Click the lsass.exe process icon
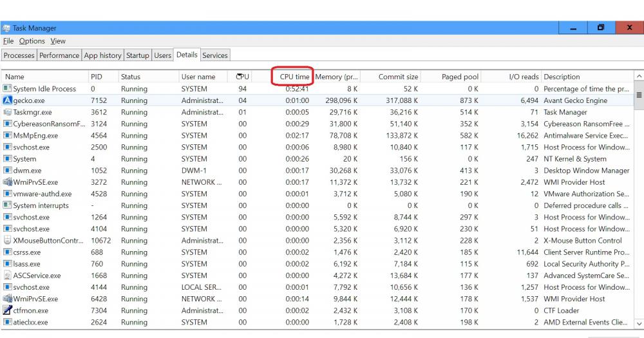Screen dimensions: 644x338 click(7, 264)
